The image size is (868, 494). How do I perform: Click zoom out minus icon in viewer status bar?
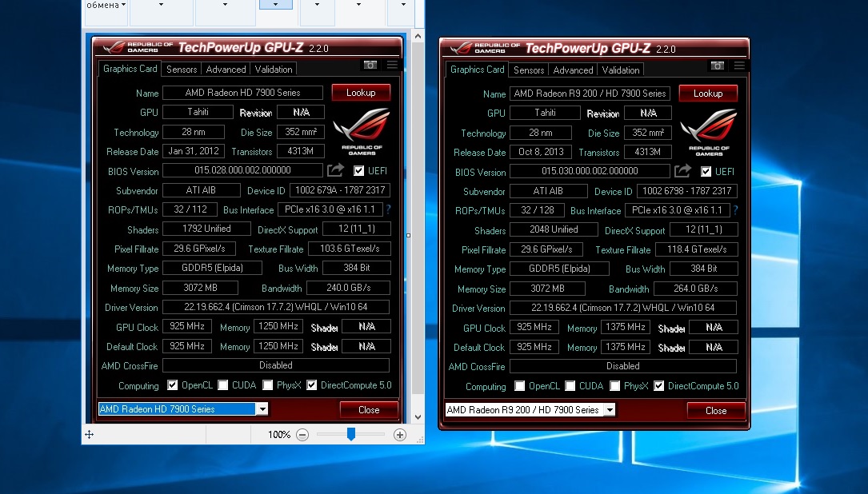[x=302, y=435]
